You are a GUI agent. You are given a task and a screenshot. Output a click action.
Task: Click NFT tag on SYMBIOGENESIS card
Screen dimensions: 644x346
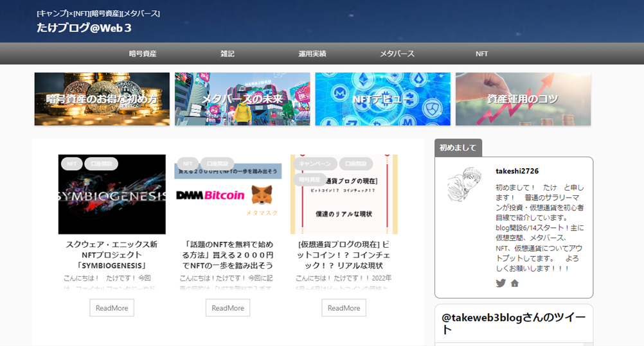[x=71, y=163]
